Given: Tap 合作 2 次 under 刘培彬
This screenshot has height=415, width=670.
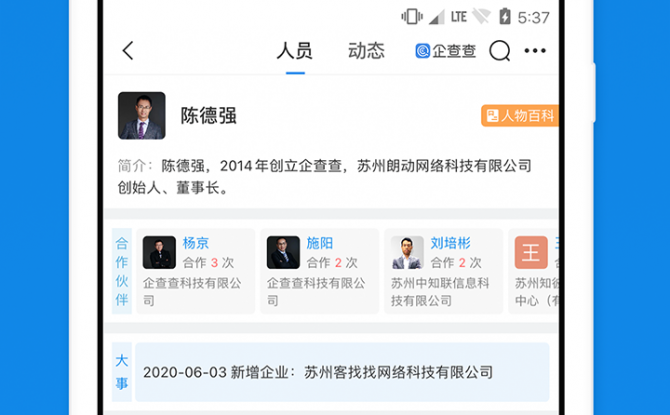Looking at the screenshot, I should (x=456, y=262).
